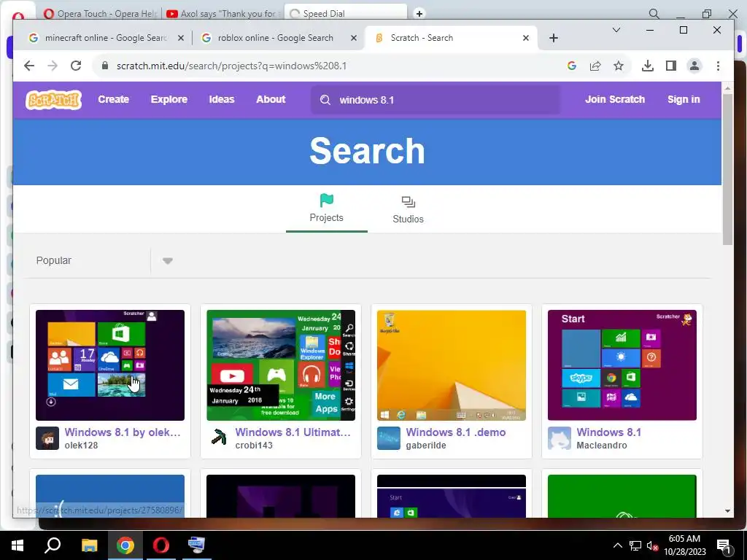Click crobi143's pickaxe avatar
The width and height of the screenshot is (747, 560).
[x=218, y=438]
